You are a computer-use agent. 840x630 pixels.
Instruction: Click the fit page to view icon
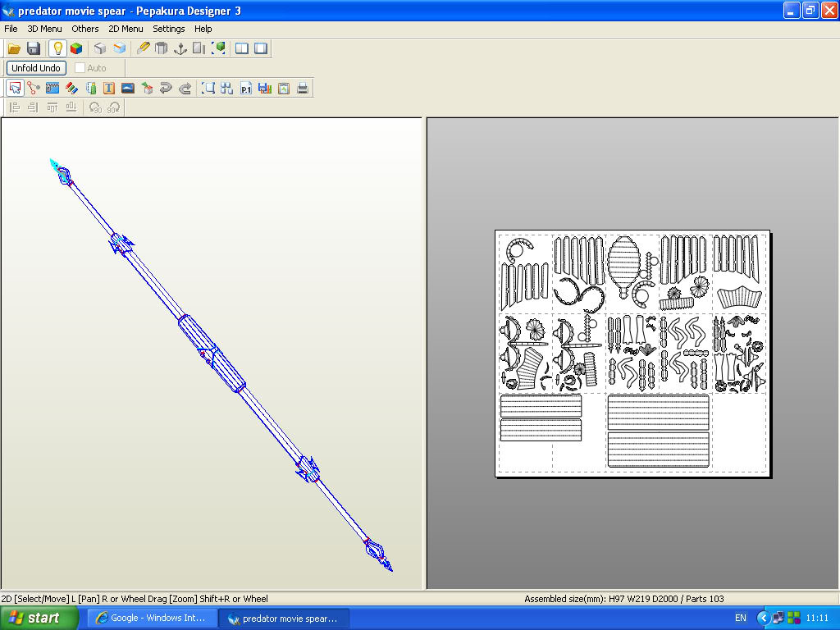pyautogui.click(x=208, y=89)
